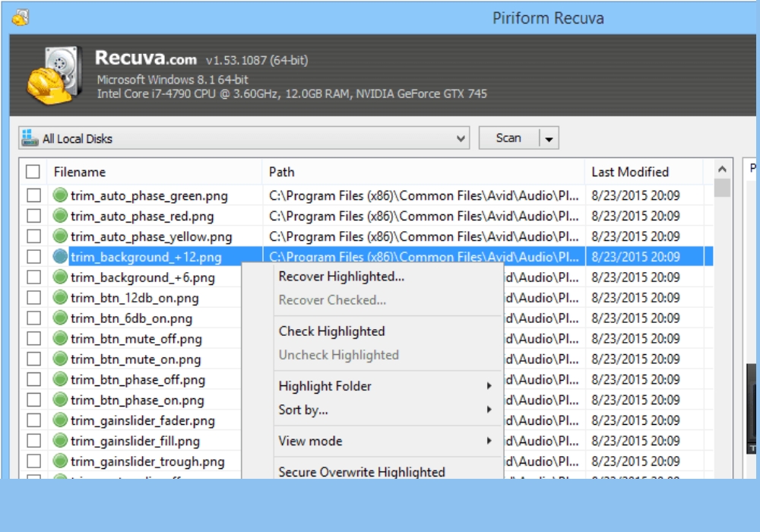Click green status dot for trim_btn_12db_on.png
Screen dimensions: 760x532
click(60, 297)
